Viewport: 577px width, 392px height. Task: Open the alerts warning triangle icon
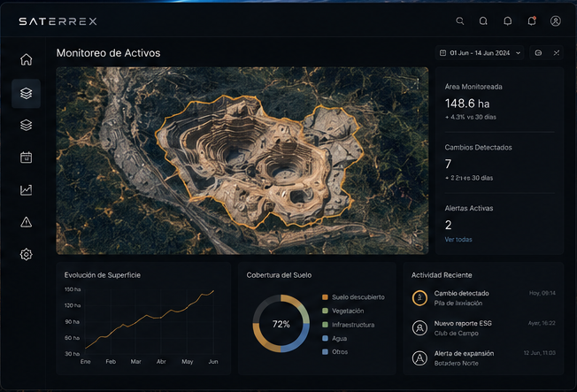pos(27,222)
